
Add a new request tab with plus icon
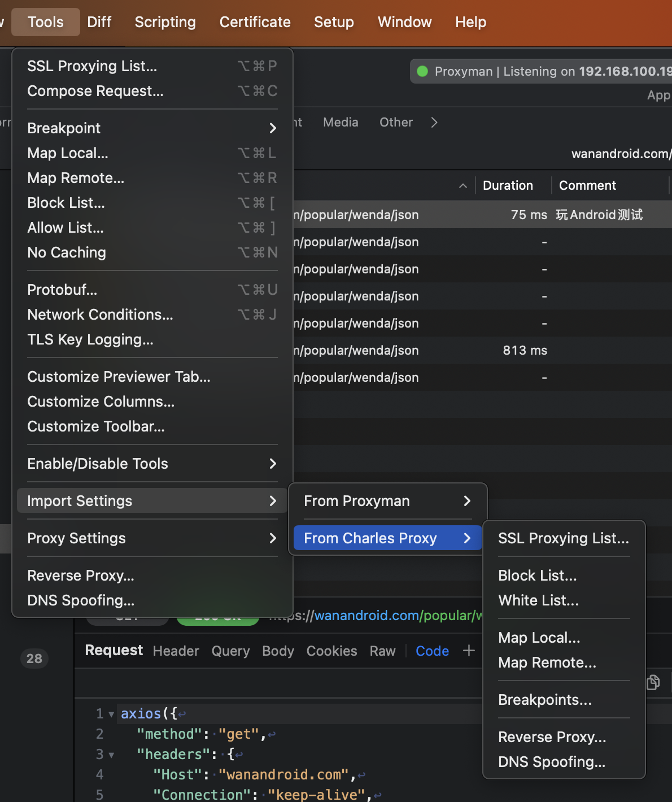(469, 651)
